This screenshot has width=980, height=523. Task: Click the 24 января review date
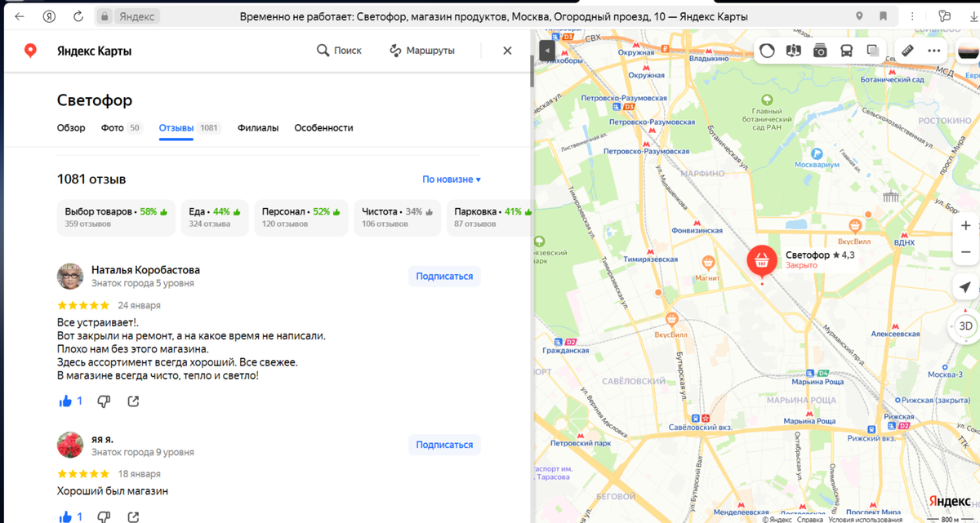point(139,305)
